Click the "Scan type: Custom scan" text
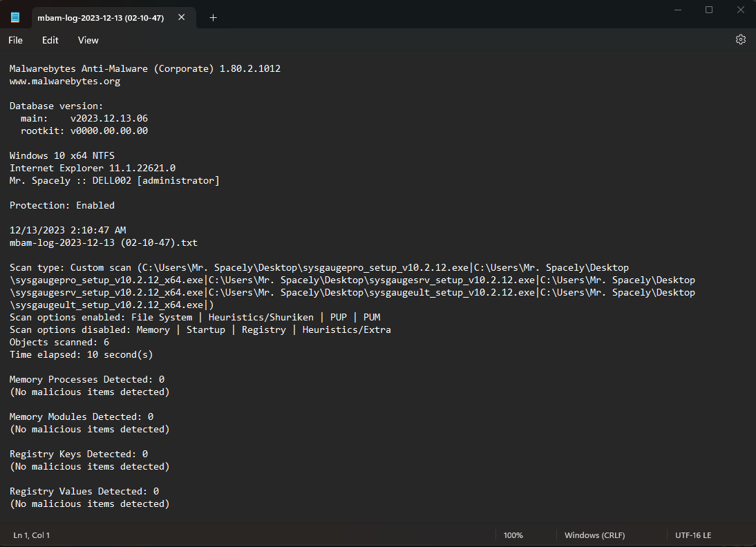This screenshot has width=756, height=547. (70, 268)
